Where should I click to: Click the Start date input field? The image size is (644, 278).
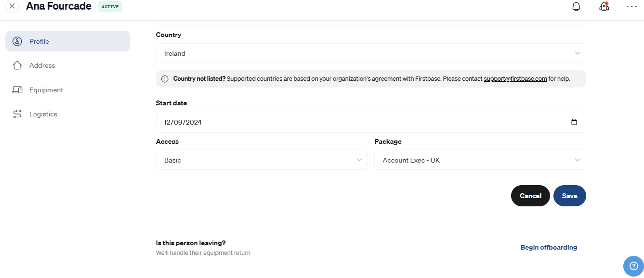coord(371,122)
